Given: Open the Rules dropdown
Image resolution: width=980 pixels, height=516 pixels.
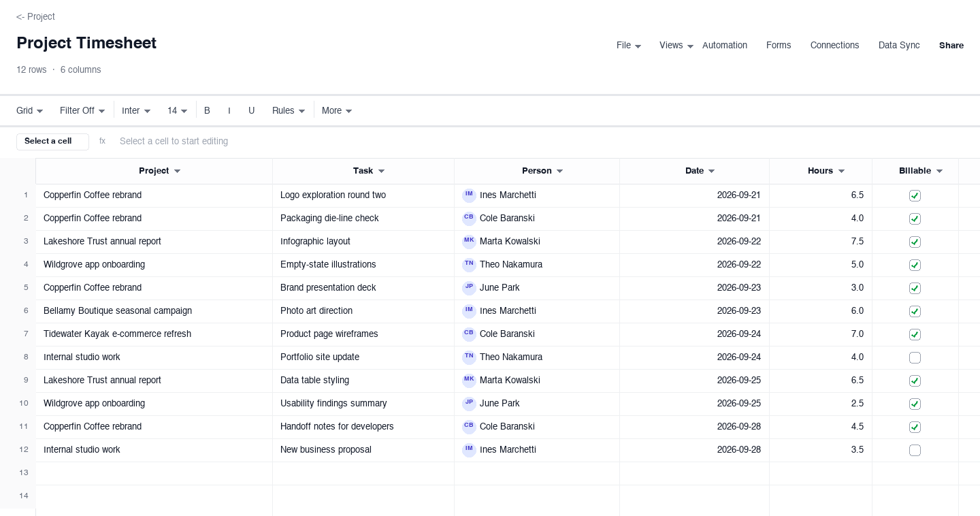Looking at the screenshot, I should coord(289,110).
